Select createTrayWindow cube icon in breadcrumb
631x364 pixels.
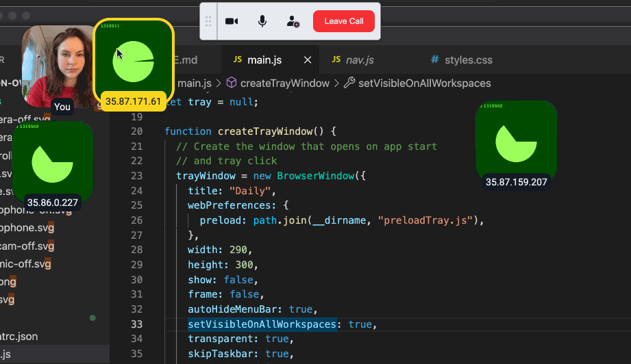(232, 83)
